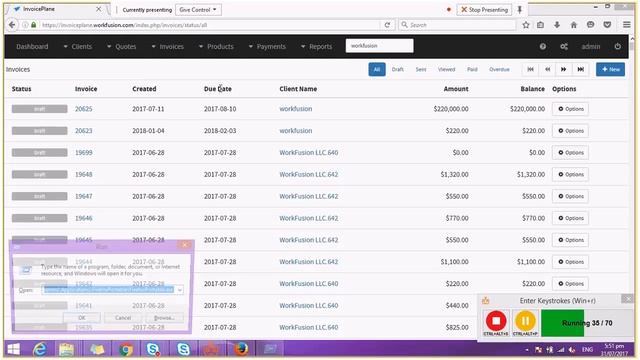Create a new invoice with New button
The width and height of the screenshot is (640, 360).
point(610,69)
